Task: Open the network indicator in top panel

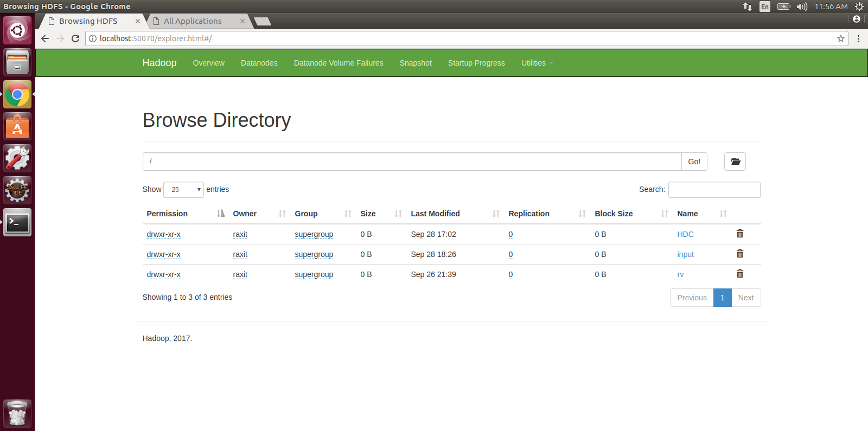Action: click(x=748, y=7)
